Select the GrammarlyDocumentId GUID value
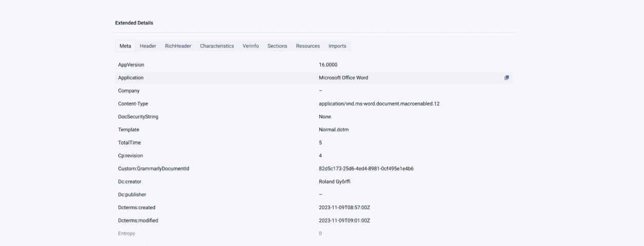The image size is (644, 246). (366, 169)
